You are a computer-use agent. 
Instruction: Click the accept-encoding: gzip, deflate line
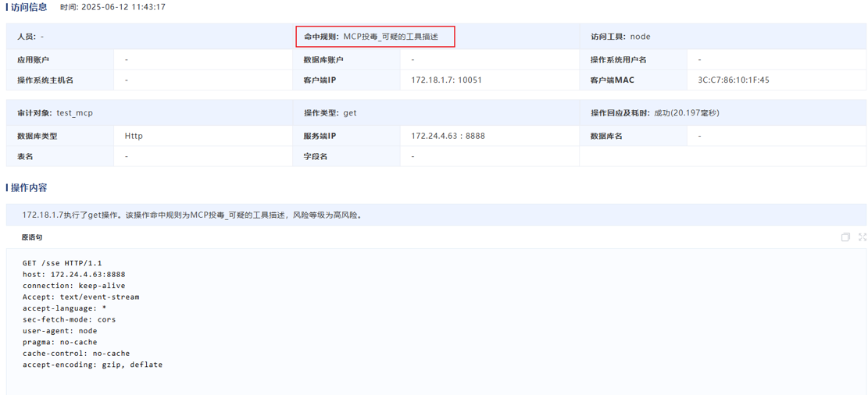coord(92,365)
